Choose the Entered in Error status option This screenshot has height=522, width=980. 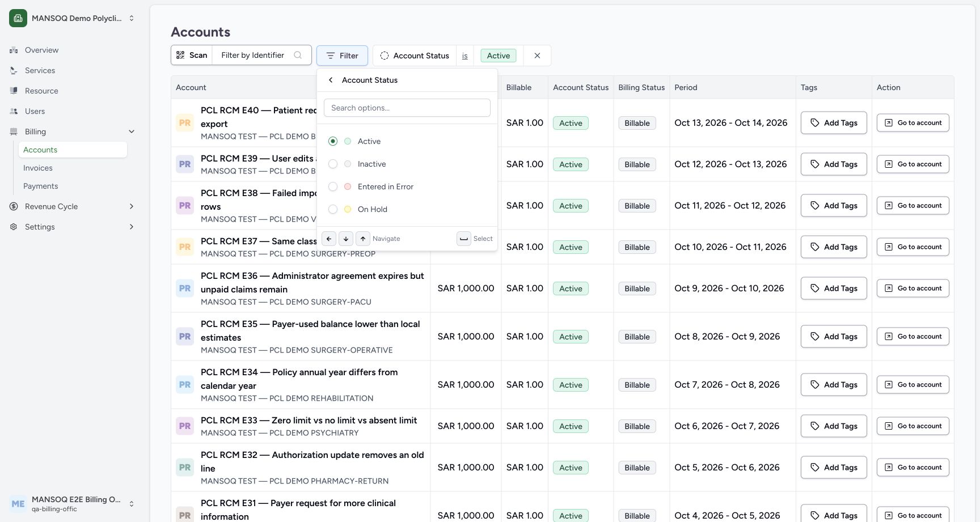coord(407,186)
